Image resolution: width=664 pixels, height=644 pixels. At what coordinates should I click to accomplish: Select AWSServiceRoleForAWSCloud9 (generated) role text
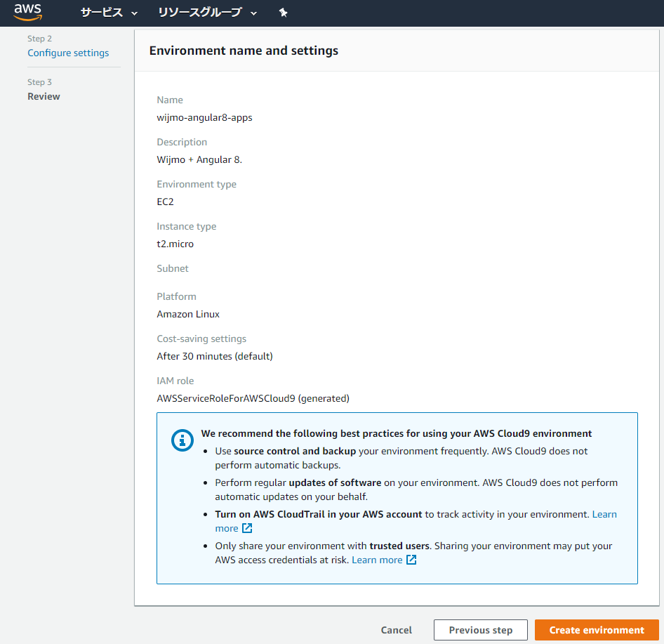(253, 399)
